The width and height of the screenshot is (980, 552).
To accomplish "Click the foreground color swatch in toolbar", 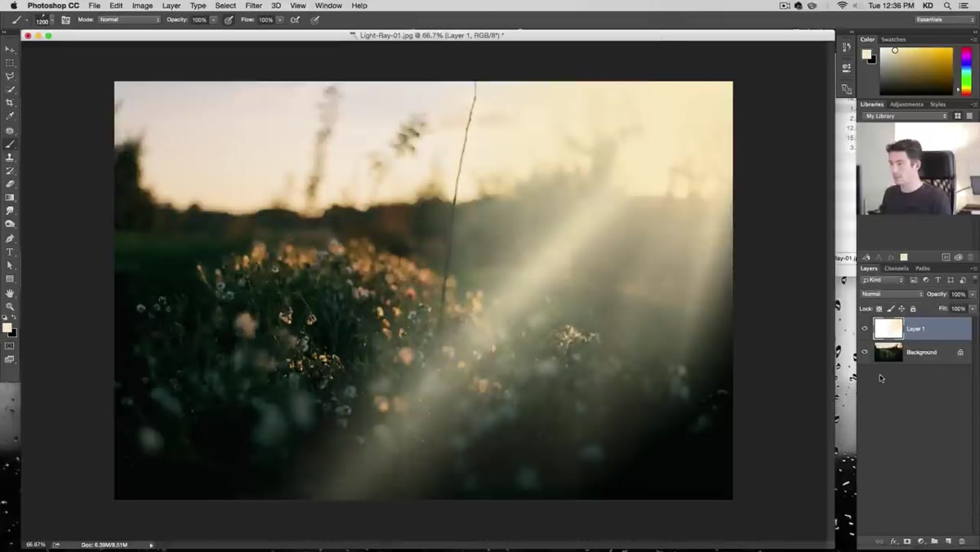I will coord(7,327).
